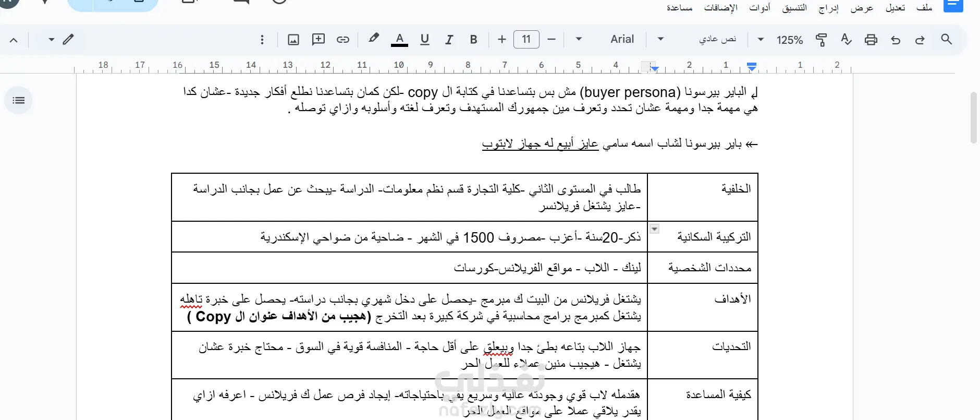Click the underlined text عايز أبيع له جهاز لابتوب

click(x=540, y=143)
